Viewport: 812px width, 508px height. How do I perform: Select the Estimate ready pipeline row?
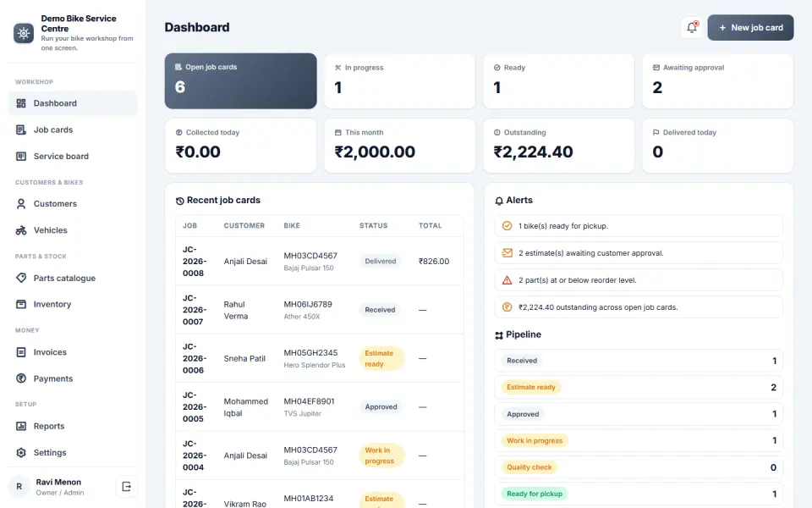tap(639, 387)
